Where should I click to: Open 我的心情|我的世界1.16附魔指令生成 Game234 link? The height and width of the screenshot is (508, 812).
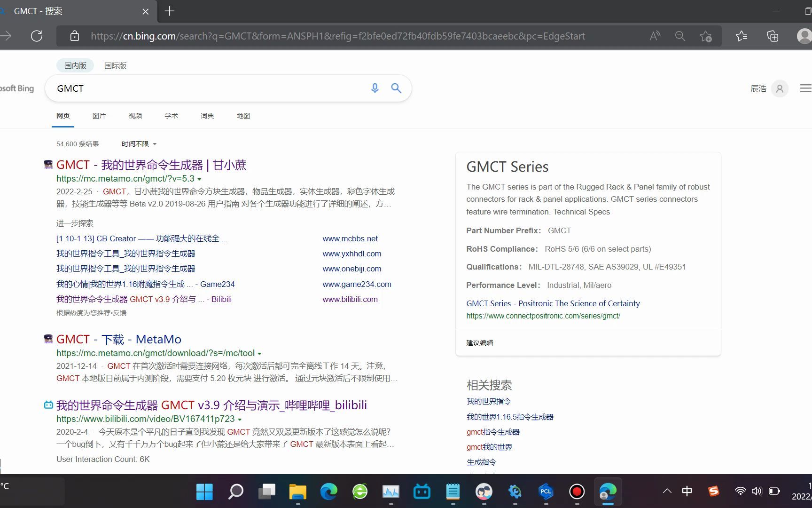click(x=145, y=284)
